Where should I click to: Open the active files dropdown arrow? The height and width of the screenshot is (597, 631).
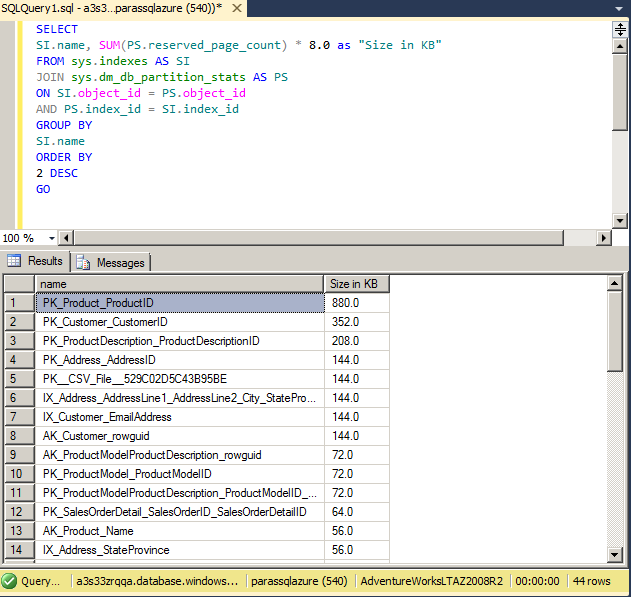tap(619, 8)
